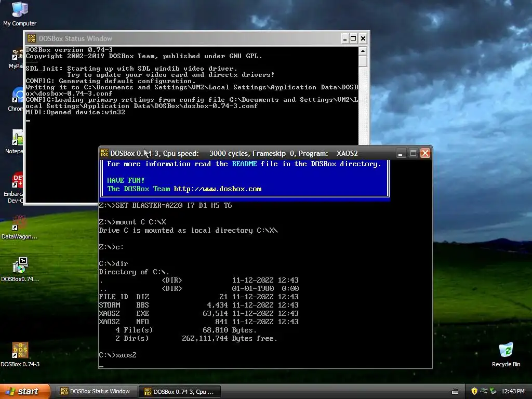Click 'Drive C is mounted' message line
Image resolution: width=532 pixels, height=399 pixels.
click(x=188, y=230)
